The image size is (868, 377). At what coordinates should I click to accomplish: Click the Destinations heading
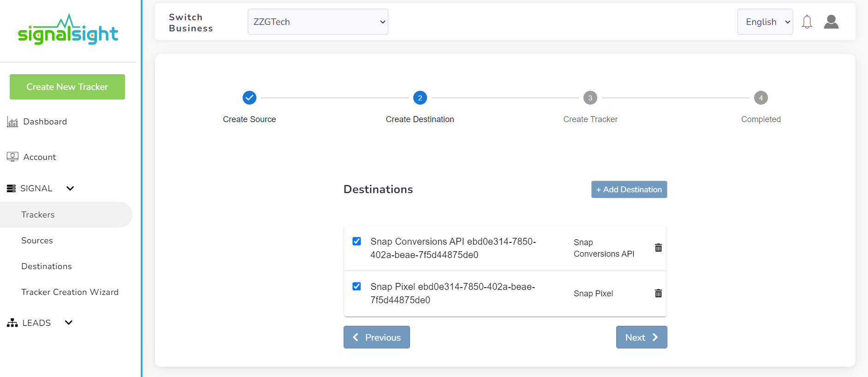(x=378, y=189)
